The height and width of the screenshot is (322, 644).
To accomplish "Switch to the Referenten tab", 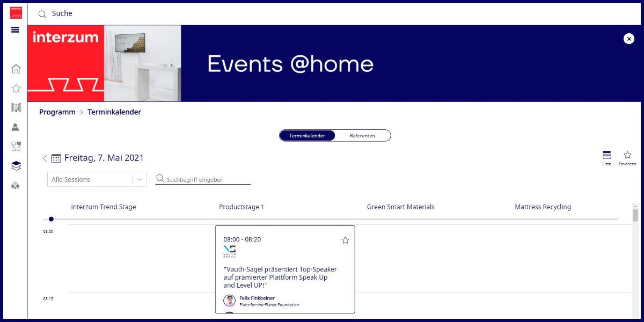I will pyautogui.click(x=362, y=136).
